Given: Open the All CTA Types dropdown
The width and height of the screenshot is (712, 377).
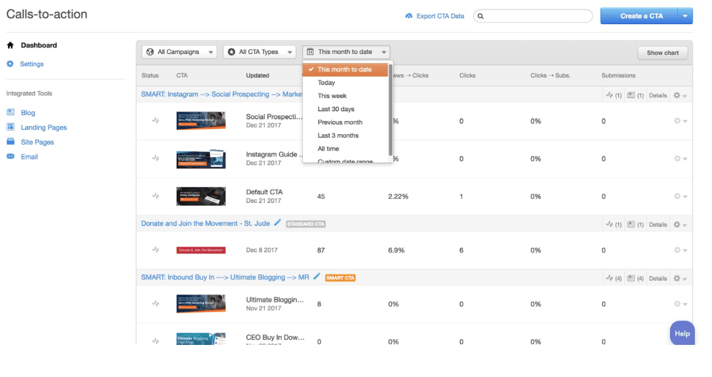Looking at the screenshot, I should pos(259,52).
